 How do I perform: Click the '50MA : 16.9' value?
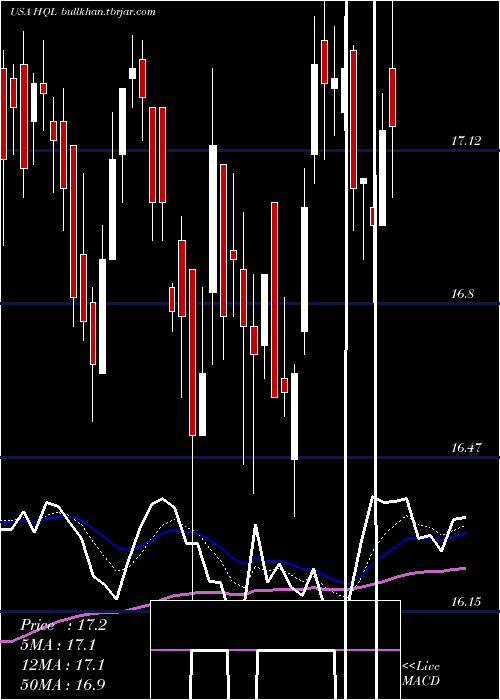click(63, 685)
